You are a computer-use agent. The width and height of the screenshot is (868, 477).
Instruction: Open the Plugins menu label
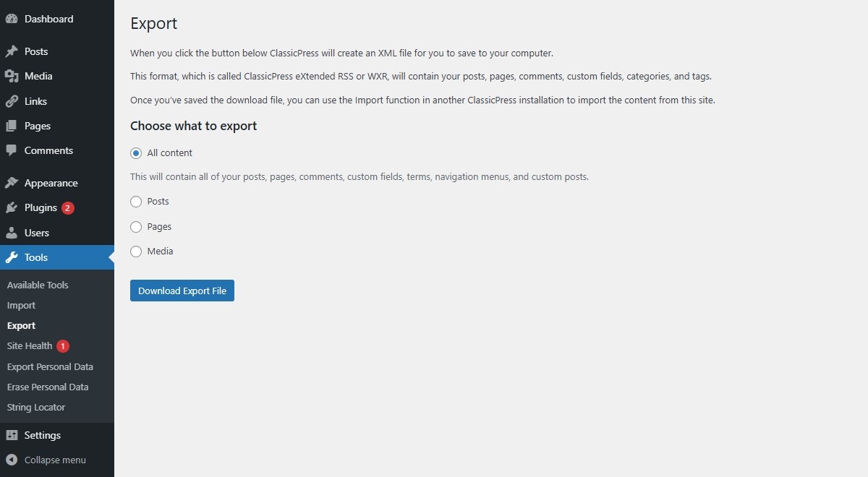pyautogui.click(x=41, y=207)
